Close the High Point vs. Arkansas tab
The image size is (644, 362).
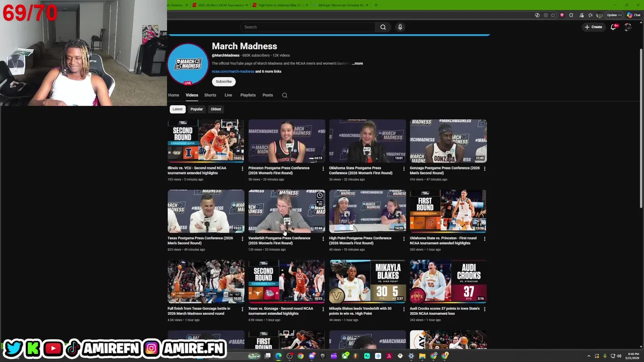[307, 5]
